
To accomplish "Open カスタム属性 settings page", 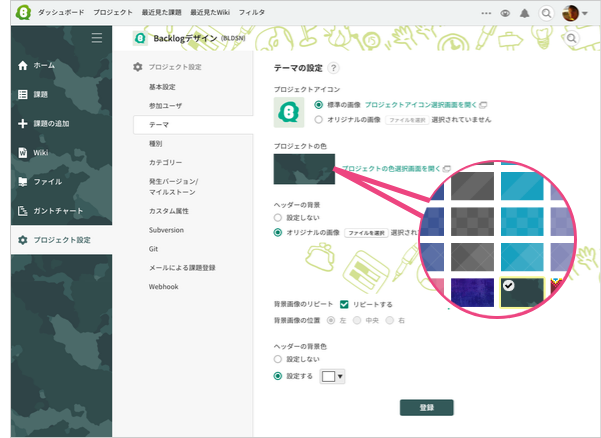I will coord(169,211).
